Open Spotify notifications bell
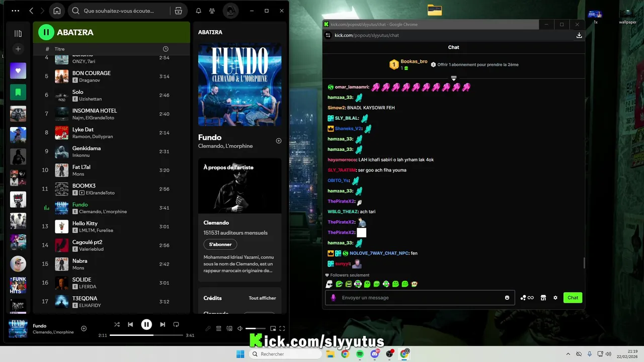The image size is (644, 362). click(198, 11)
